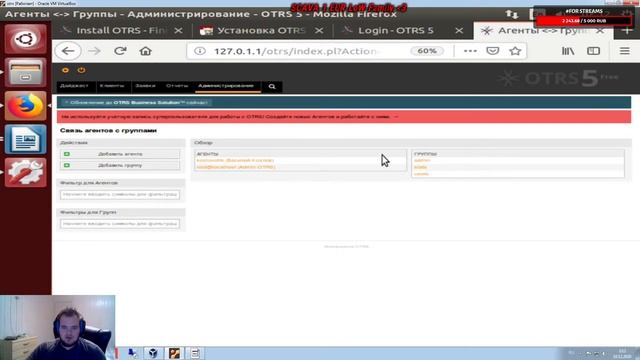Open the Заявки menu in OTRS

click(145, 86)
